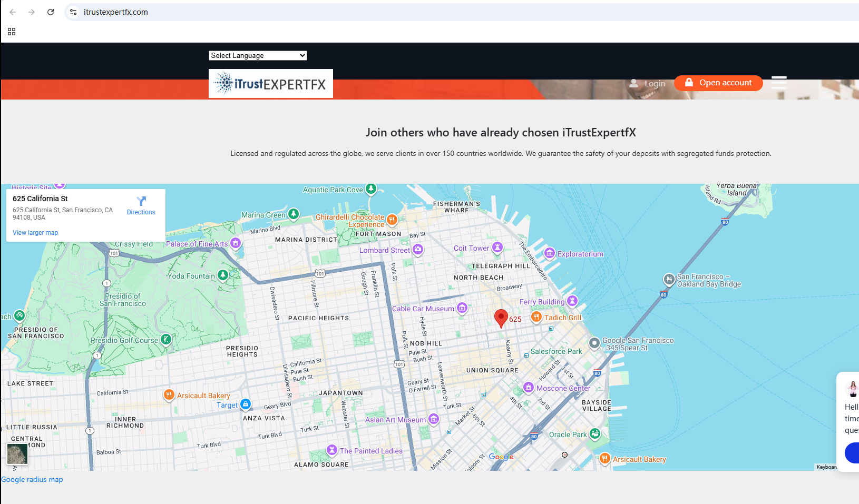Screen dimensions: 859x504
Task: Reload the page with the refresh icon
Action: (x=51, y=12)
